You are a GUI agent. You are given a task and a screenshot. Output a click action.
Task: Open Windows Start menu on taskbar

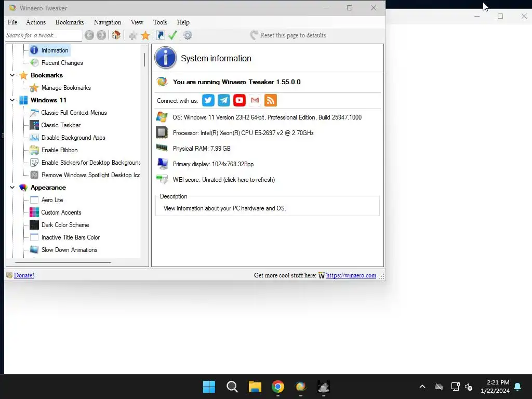coord(209,387)
